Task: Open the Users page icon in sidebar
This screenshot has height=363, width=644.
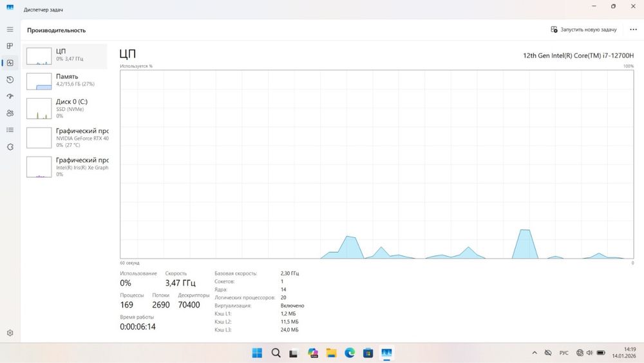Action: click(10, 113)
